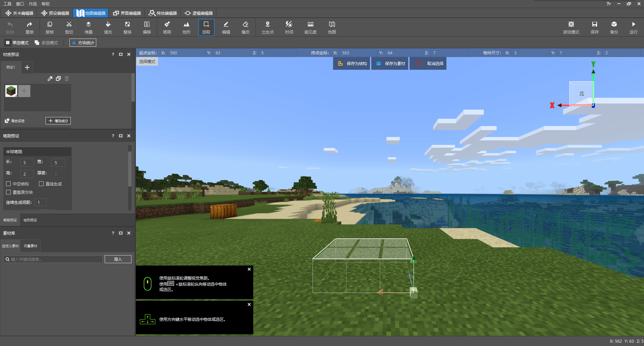Open the 窗口 menu
Image resolution: width=644 pixels, height=346 pixels.
click(20, 4)
